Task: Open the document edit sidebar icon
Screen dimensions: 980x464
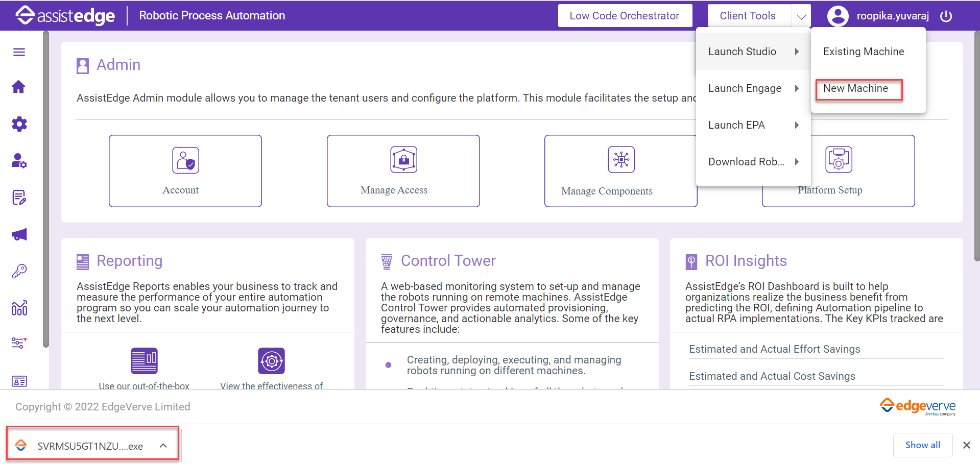Action: pyautogui.click(x=19, y=198)
